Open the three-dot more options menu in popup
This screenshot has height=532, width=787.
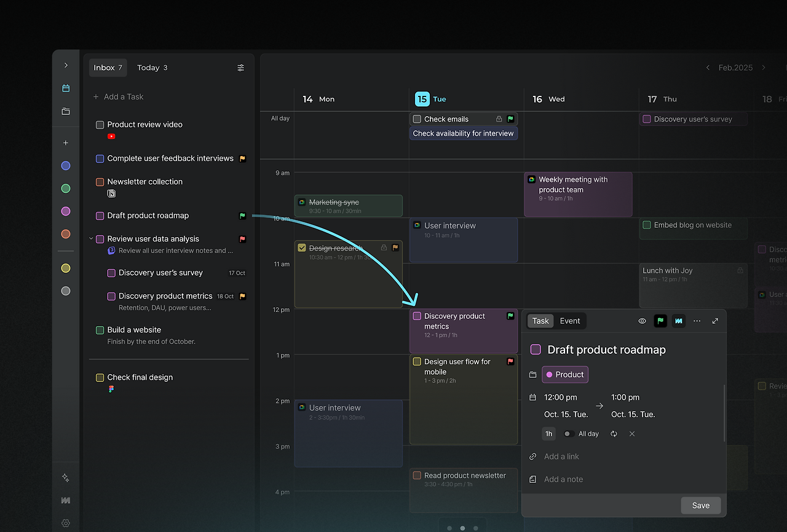tap(697, 321)
